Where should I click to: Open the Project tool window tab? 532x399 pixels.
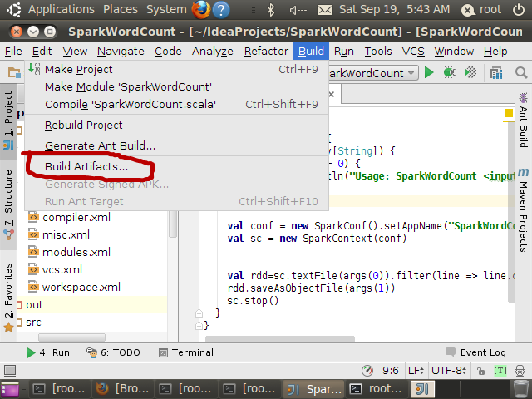[x=8, y=121]
